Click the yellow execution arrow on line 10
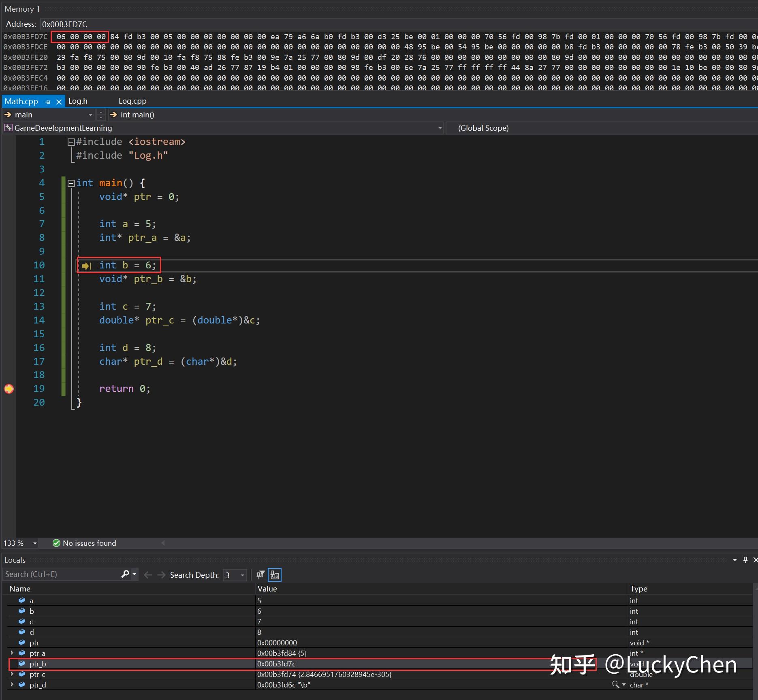The width and height of the screenshot is (758, 700). coord(86,266)
